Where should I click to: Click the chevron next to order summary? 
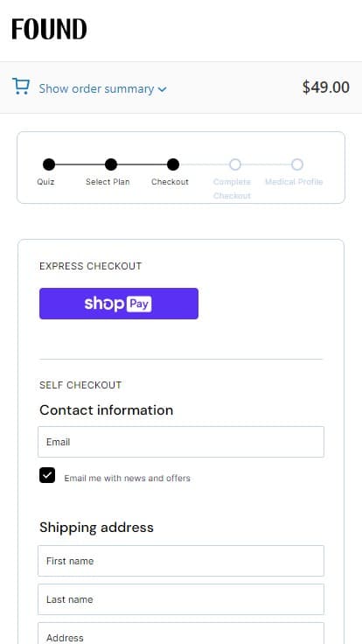[163, 89]
